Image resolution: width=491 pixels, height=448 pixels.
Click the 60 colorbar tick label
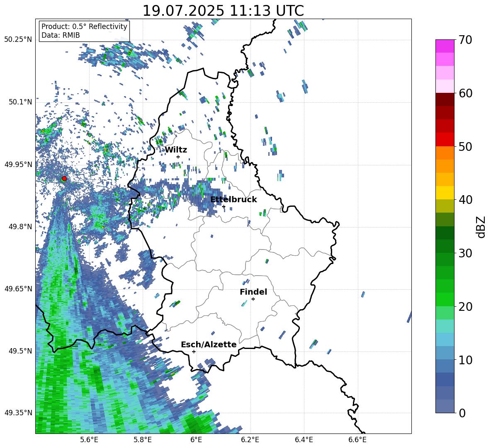click(465, 93)
